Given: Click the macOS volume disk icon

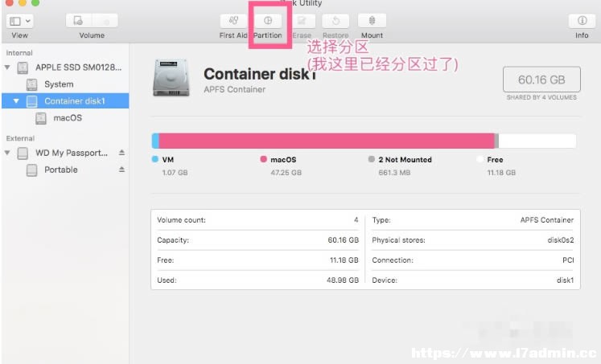Looking at the screenshot, I should (40, 118).
